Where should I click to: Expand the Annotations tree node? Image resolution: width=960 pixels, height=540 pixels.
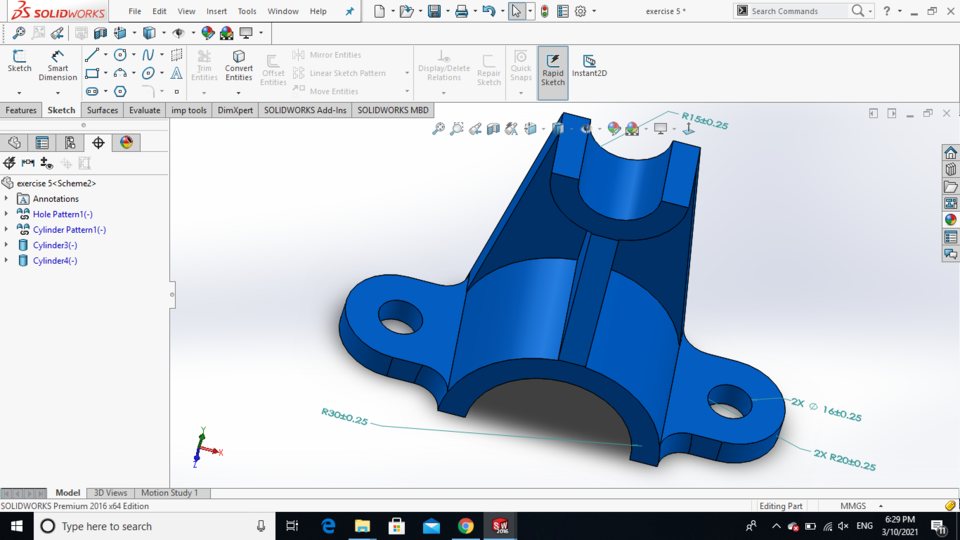[x=6, y=198]
